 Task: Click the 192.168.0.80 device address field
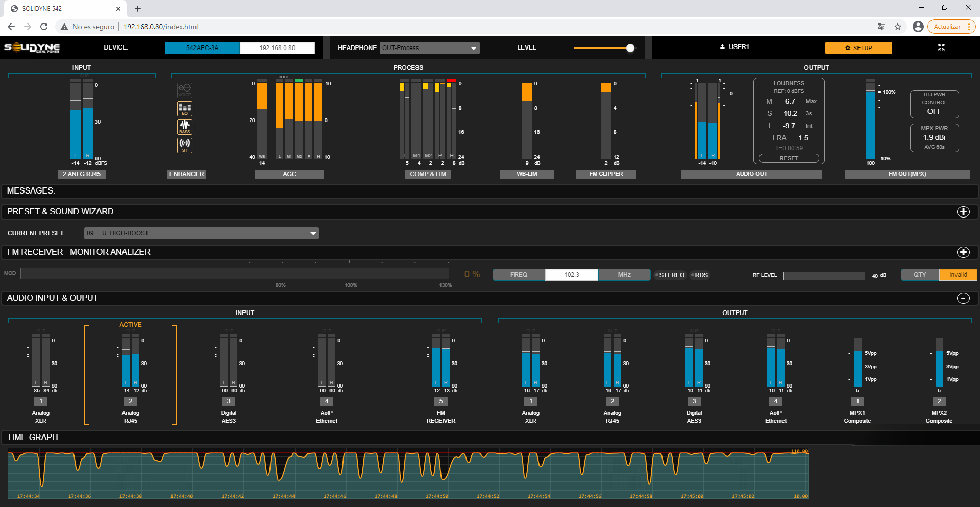tap(277, 48)
